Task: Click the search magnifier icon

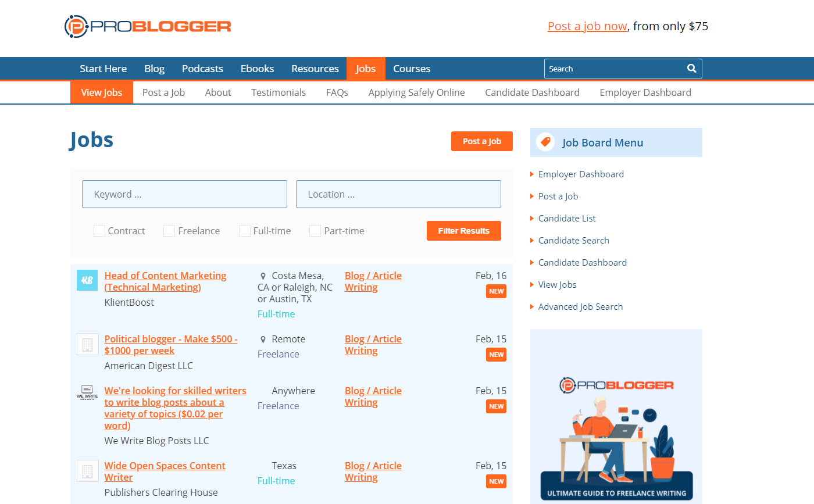Action: coord(691,69)
